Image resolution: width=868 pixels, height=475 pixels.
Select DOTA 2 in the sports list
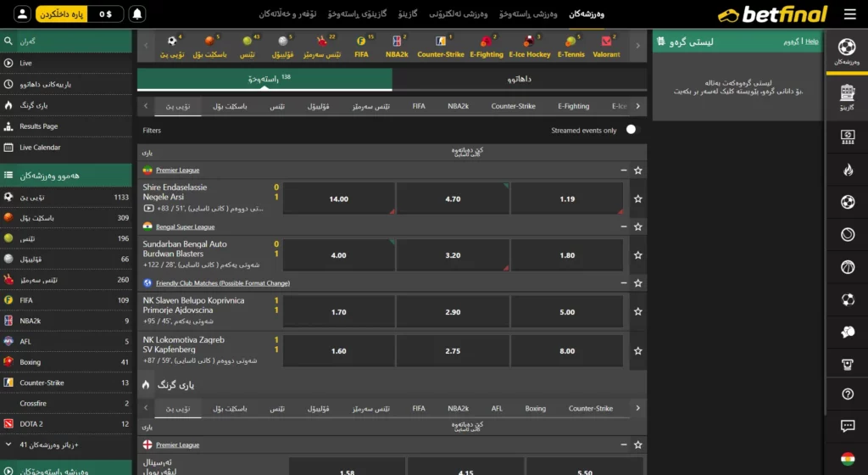click(66, 424)
